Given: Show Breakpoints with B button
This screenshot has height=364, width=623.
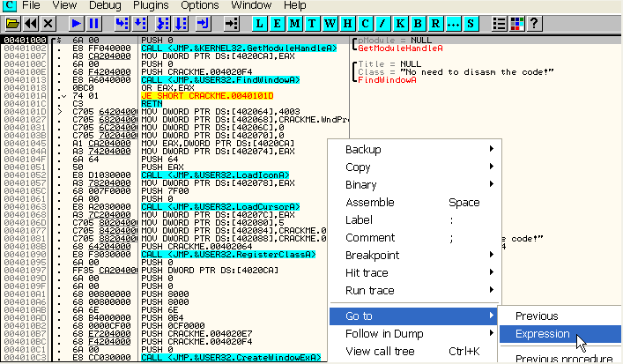Looking at the screenshot, I should pos(418,24).
